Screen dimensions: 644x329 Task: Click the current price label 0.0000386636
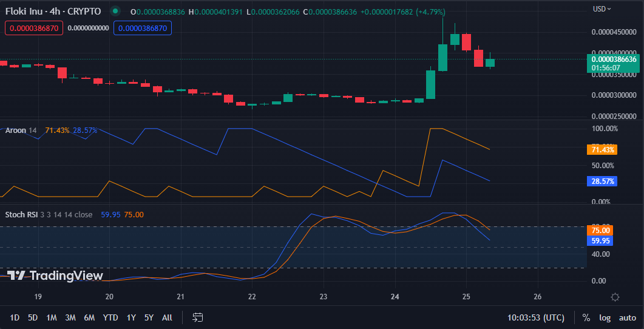pyautogui.click(x=614, y=59)
